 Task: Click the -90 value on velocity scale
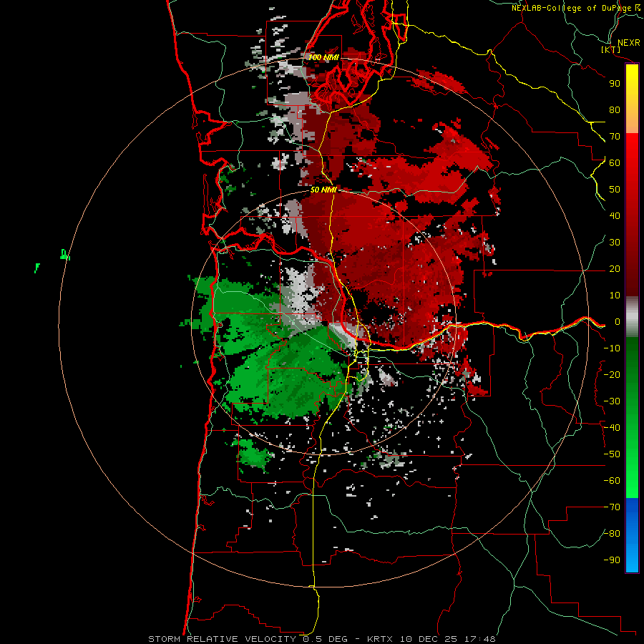tap(612, 560)
